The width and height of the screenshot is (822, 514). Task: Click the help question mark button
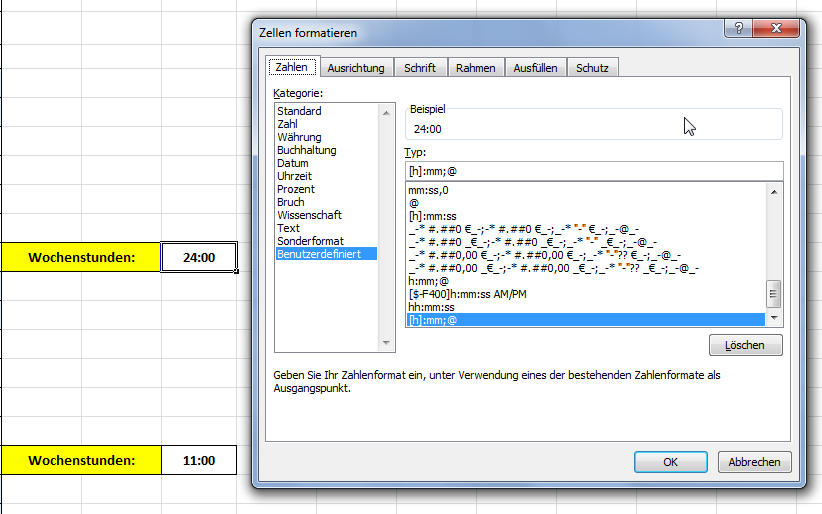738,28
